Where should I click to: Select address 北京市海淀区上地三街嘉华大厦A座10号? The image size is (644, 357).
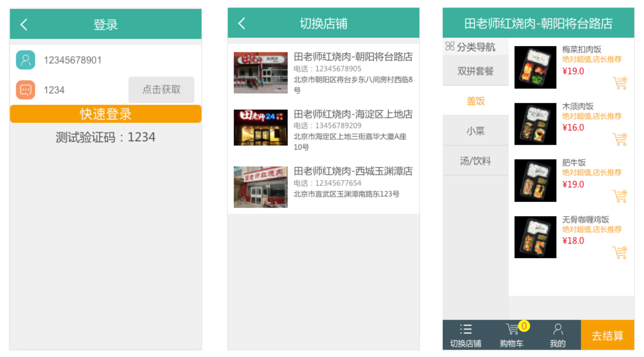pos(350,142)
